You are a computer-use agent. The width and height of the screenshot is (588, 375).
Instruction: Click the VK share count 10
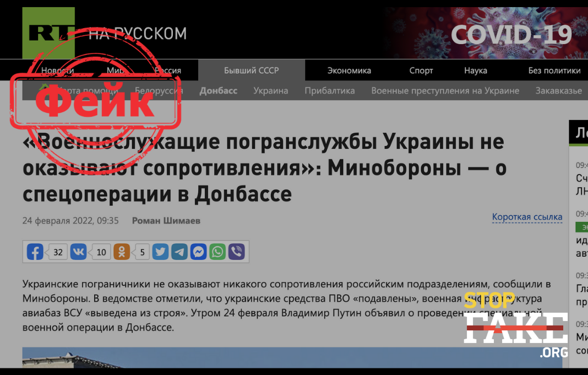[x=101, y=252]
